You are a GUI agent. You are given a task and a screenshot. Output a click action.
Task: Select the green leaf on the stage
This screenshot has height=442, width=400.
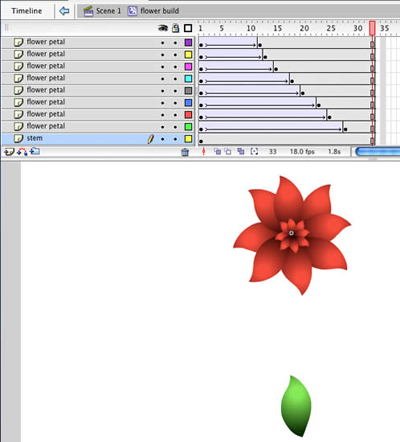pyautogui.click(x=296, y=406)
